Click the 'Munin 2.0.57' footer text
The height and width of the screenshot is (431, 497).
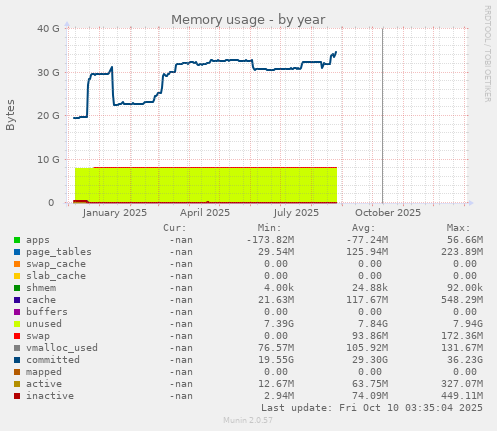click(248, 420)
